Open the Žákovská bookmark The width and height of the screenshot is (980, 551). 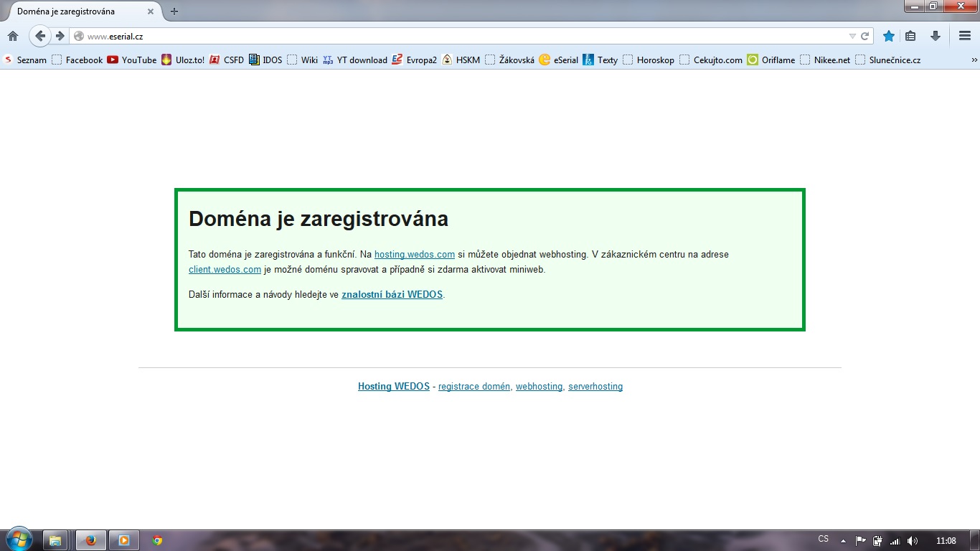(510, 60)
